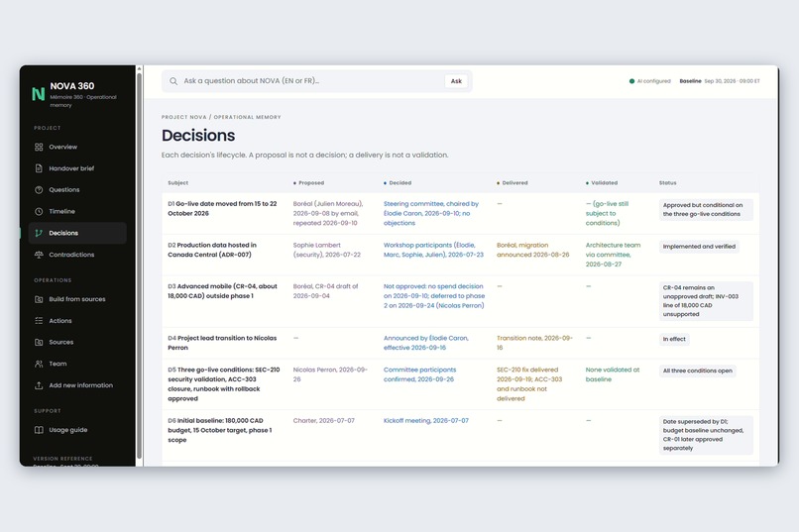This screenshot has height=532, width=799.
Task: Open Build from sources
Action: (77, 299)
